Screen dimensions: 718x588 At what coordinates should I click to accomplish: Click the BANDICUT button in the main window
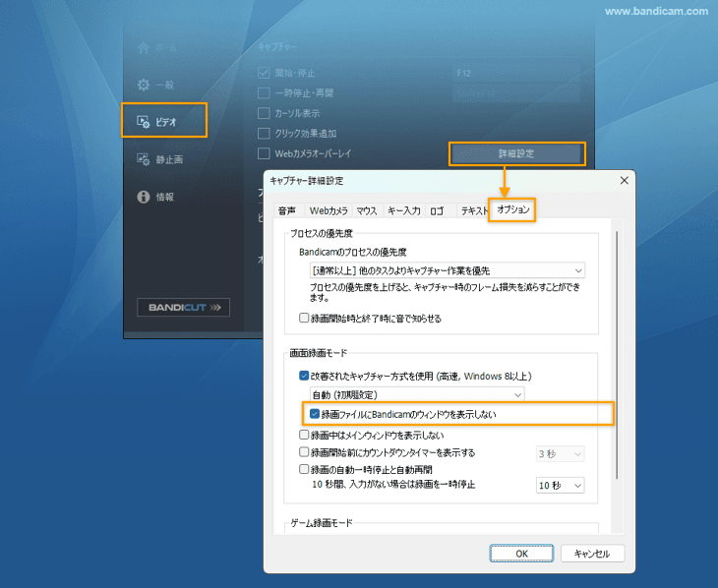(183, 308)
